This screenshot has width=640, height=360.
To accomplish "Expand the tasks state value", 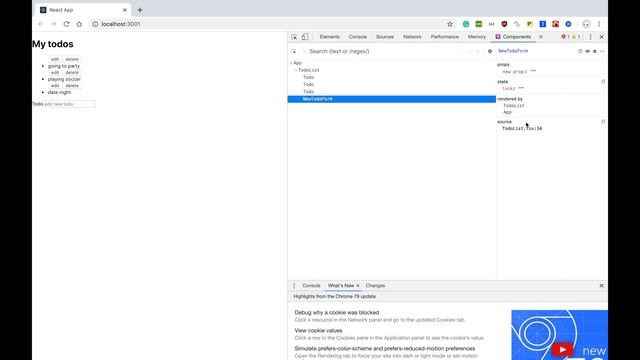I will pyautogui.click(x=521, y=88).
